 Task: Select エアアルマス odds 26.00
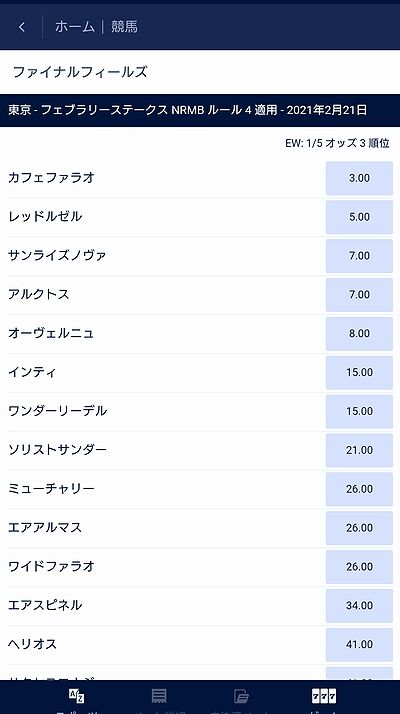[x=359, y=528]
